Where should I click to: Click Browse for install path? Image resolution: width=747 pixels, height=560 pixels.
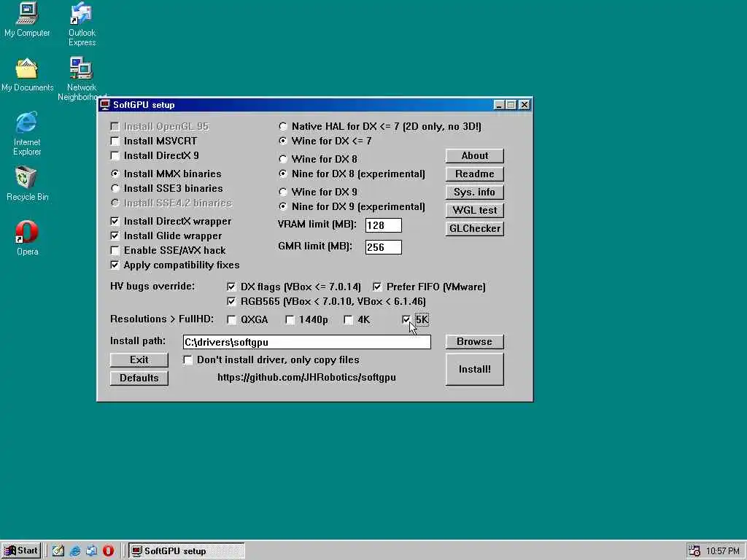click(474, 341)
